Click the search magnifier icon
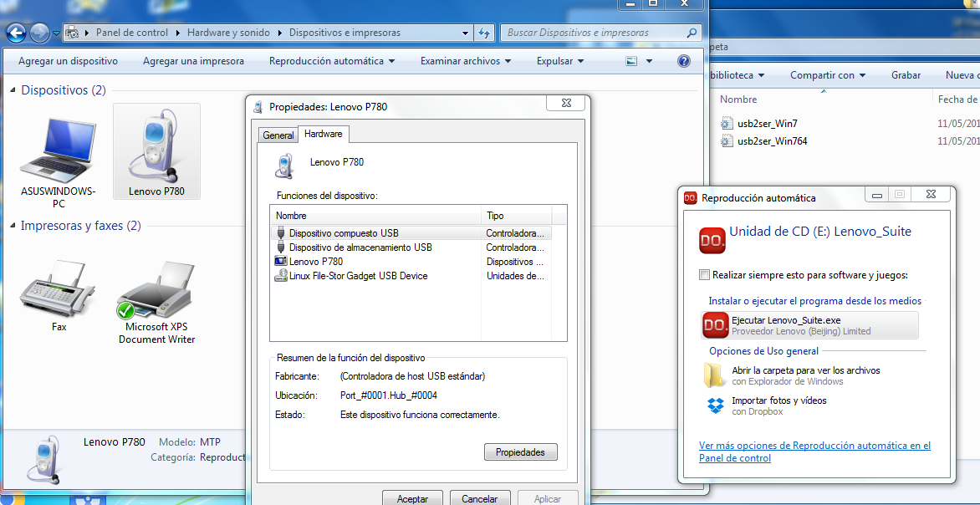Screen dimensions: 980x505 (692, 33)
